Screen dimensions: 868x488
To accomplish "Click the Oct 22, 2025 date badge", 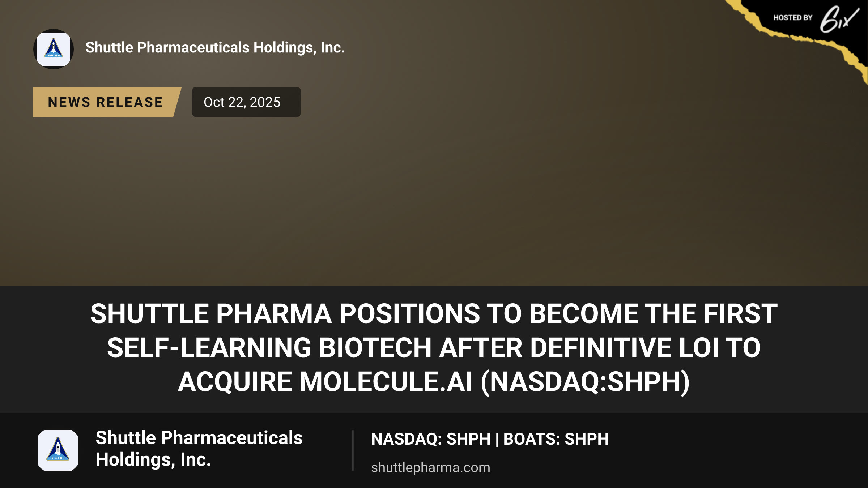I will tap(246, 102).
